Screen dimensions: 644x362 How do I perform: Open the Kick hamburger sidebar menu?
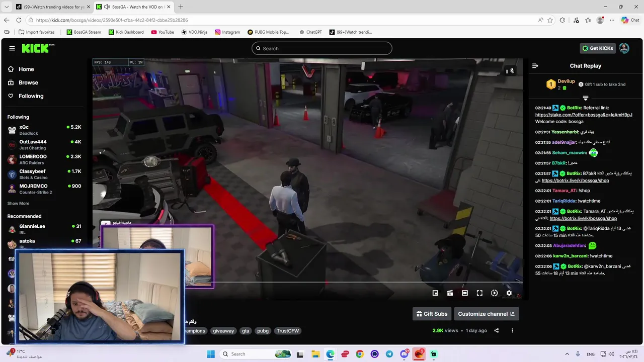[12, 48]
